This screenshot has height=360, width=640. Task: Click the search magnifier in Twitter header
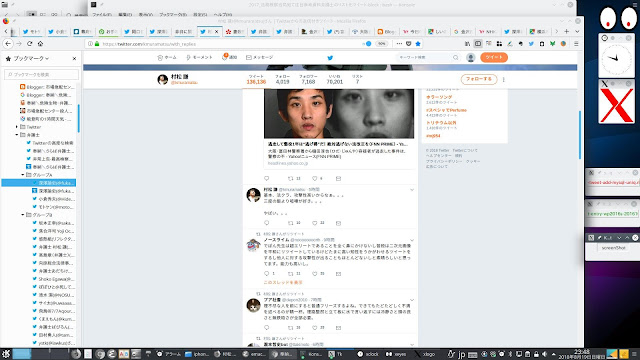(x=456, y=58)
